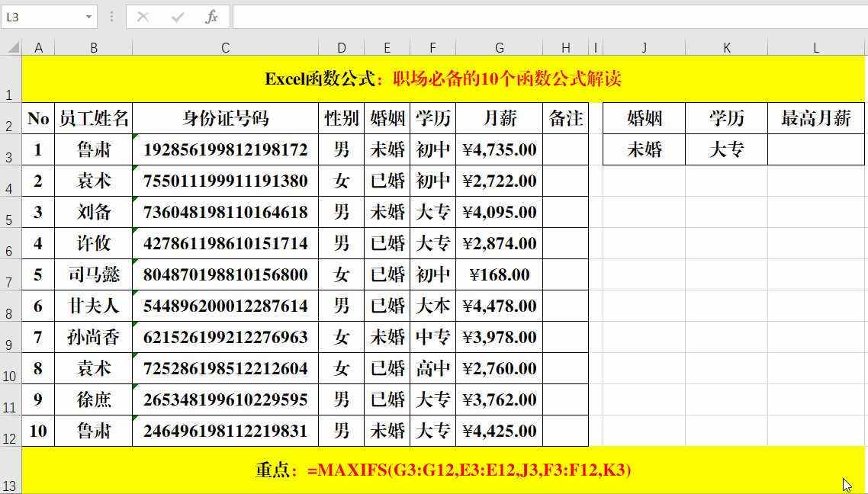Click the name cell '刘备'
The image size is (868, 494).
94,212
